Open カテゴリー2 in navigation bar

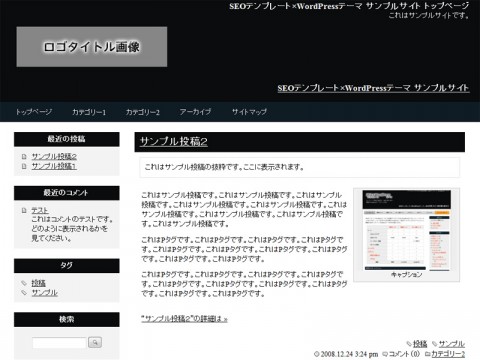[x=143, y=112]
